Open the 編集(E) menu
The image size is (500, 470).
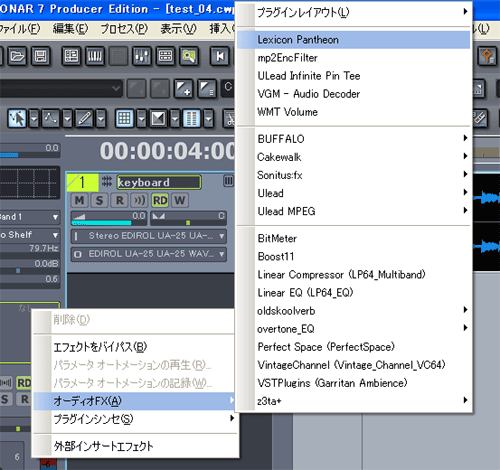pos(70,29)
